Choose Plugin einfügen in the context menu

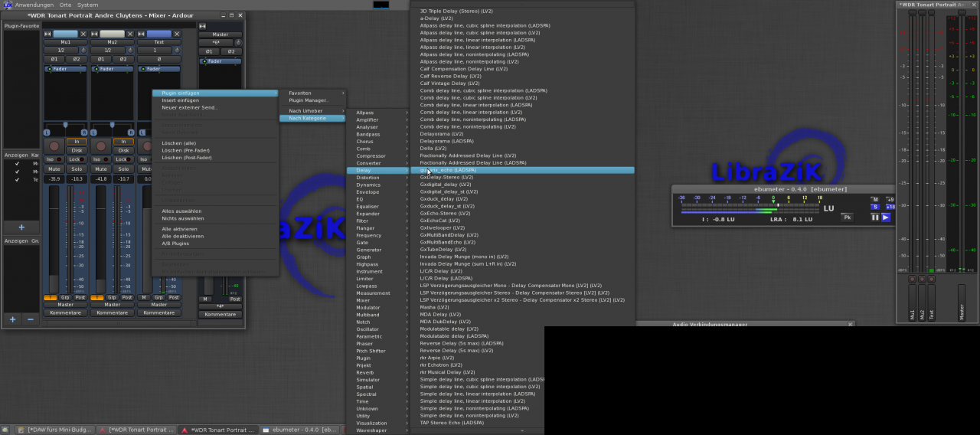pos(215,93)
